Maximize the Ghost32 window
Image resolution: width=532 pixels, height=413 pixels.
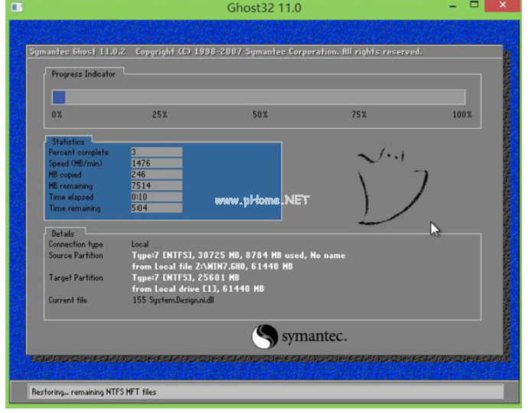[x=475, y=8]
